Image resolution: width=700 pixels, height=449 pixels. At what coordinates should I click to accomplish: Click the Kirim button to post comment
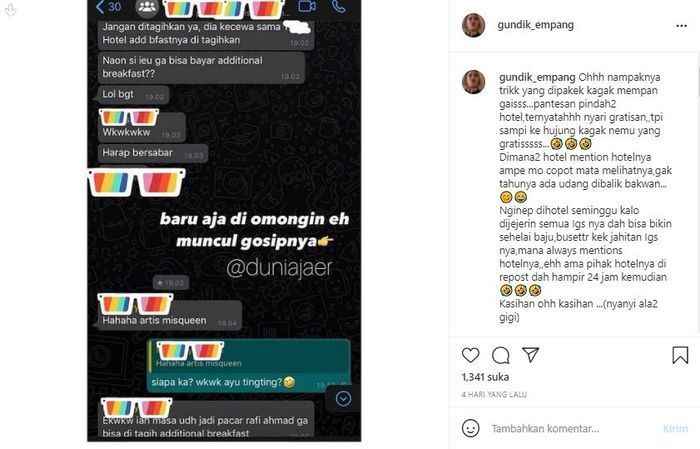[x=675, y=428]
